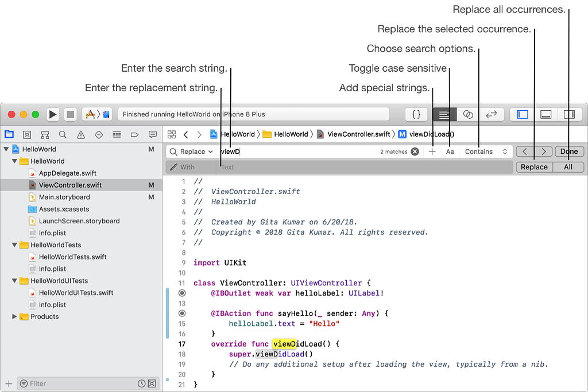The image size is (588, 392).
Task: Select ViewController.swift in navigator
Action: [82, 185]
